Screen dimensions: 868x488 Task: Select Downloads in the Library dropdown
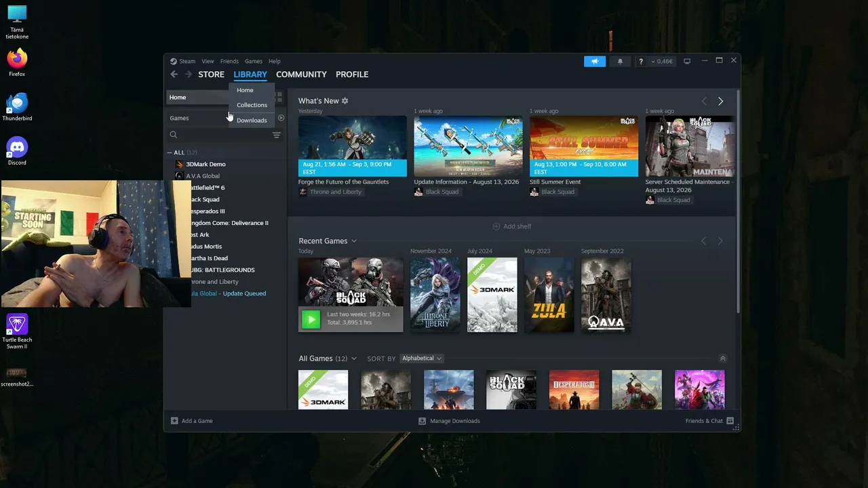point(252,121)
